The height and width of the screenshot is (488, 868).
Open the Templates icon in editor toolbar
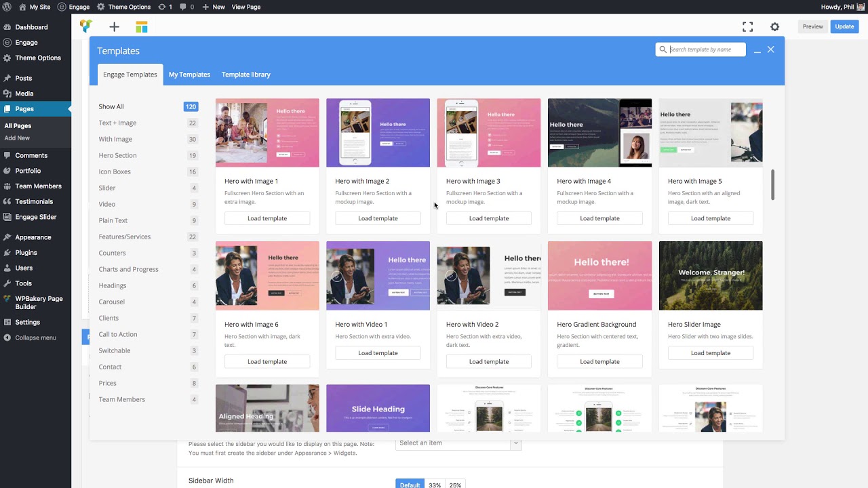[142, 27]
